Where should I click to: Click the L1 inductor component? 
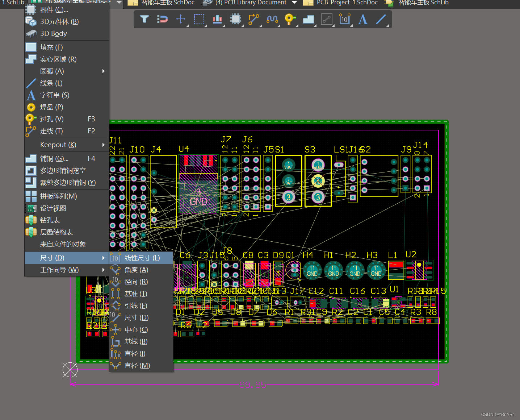coord(396,270)
